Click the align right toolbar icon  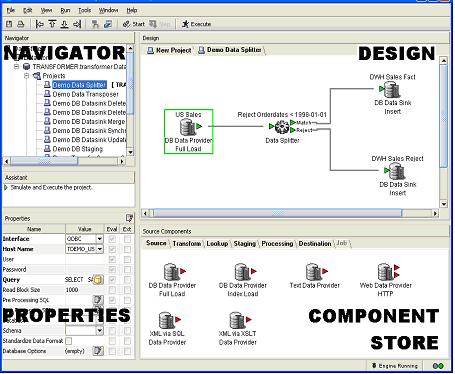coord(77,24)
